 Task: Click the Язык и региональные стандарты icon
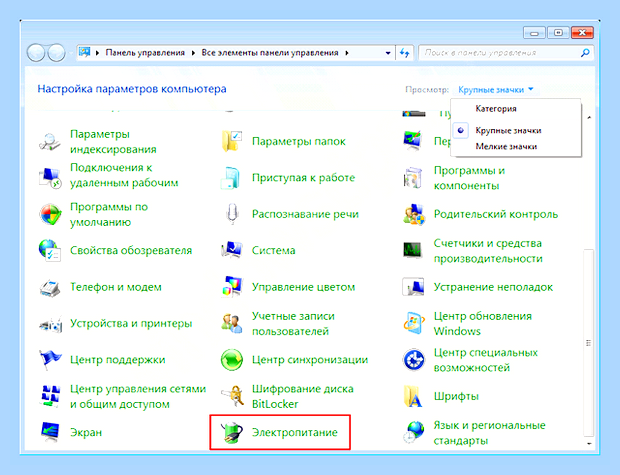(x=414, y=432)
